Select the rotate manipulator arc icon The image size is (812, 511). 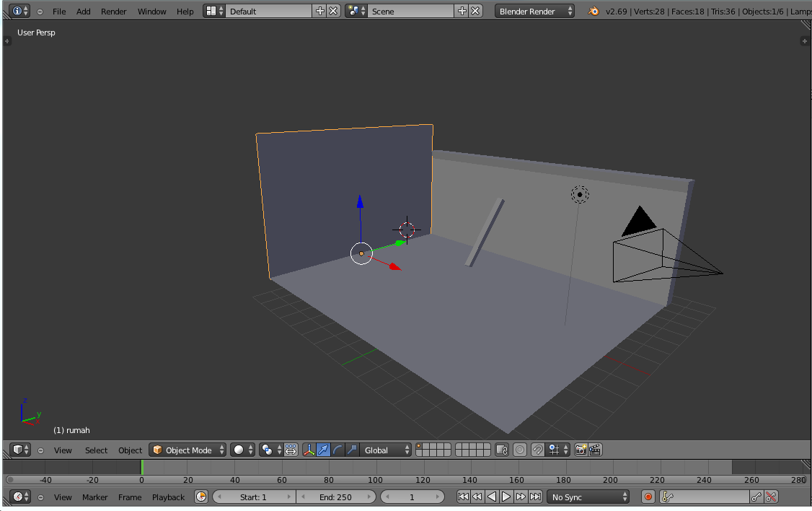pos(337,450)
